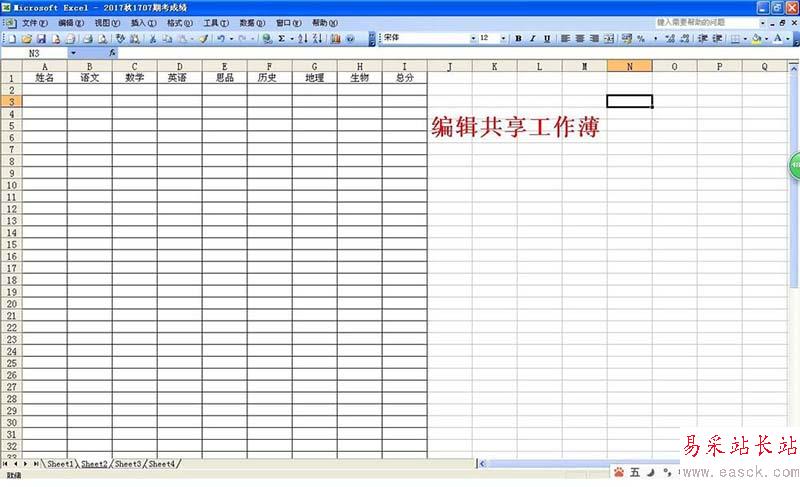This screenshot has width=800, height=487.
Task: Apply currency style format
Action: (x=627, y=38)
